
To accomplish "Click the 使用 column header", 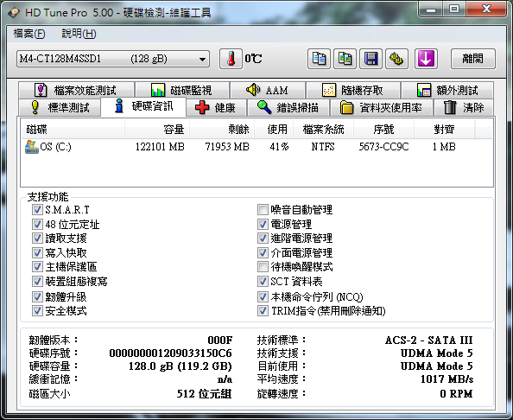I will pyautogui.click(x=274, y=130).
